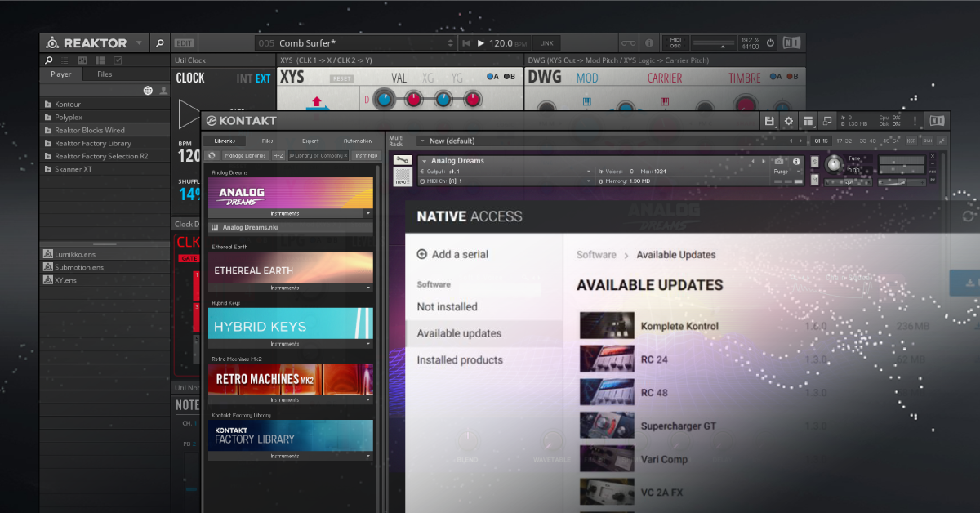Image resolution: width=980 pixels, height=513 pixels.
Task: Refresh the Kontakt libraries list
Action: [212, 155]
